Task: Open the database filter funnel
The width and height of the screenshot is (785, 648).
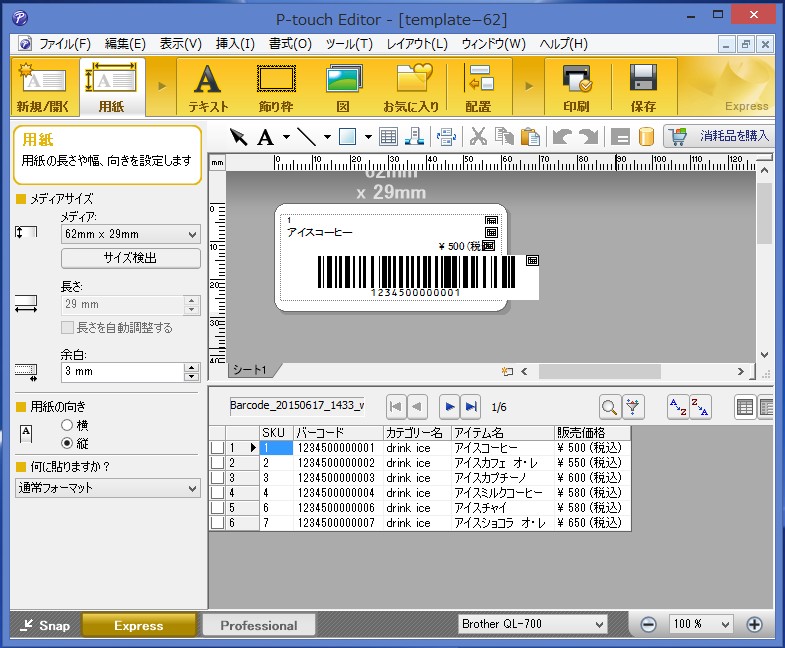Action: (633, 407)
